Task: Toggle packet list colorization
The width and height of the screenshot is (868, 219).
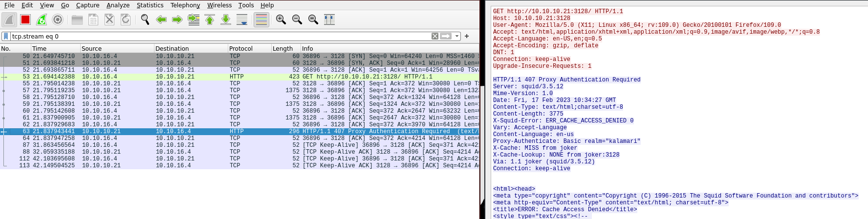Action: pos(261,20)
